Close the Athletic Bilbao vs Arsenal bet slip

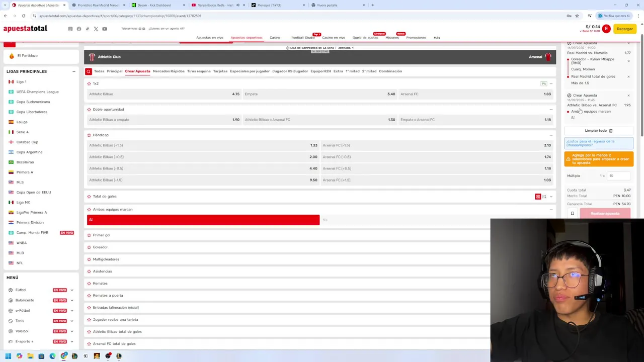[628, 95]
